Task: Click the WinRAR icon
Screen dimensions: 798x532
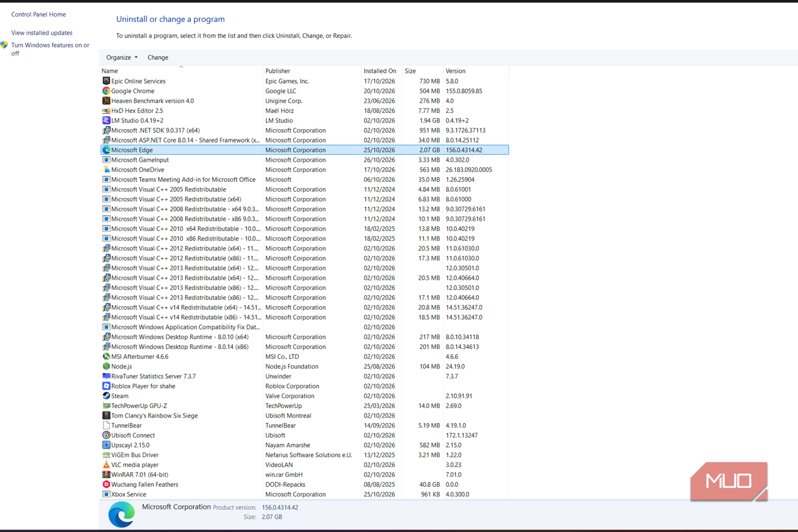Action: [106, 474]
